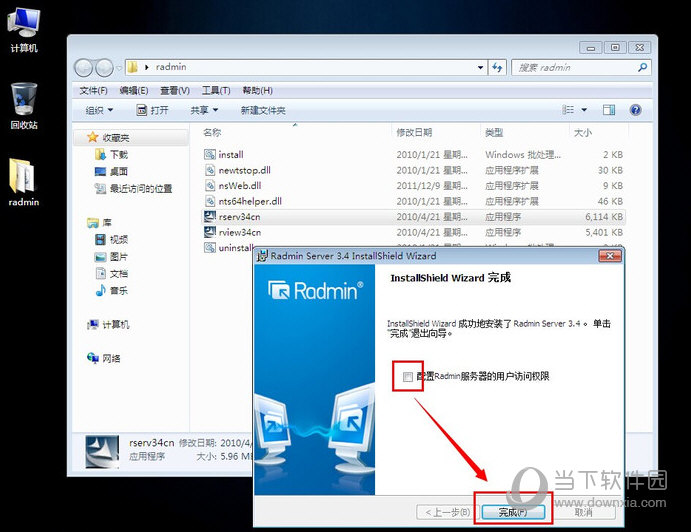Open the 文件(F) menu
Screen dimensions: 691x532
click(93, 90)
